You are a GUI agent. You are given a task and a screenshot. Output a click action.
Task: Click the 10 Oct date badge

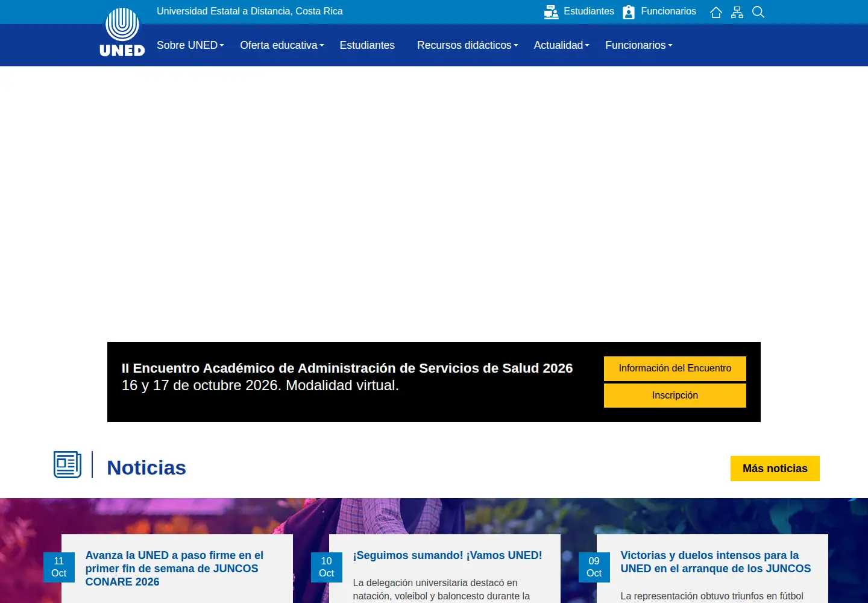[327, 567]
